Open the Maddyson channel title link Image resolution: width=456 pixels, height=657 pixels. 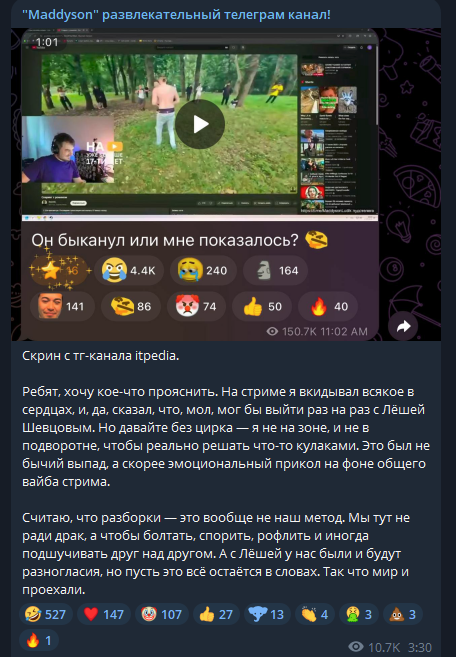(176, 15)
